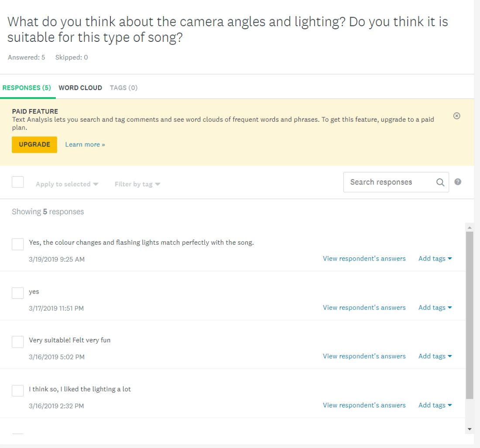Click the scrollbar down arrow
Viewport: 480px width, 448px height.
click(470, 429)
